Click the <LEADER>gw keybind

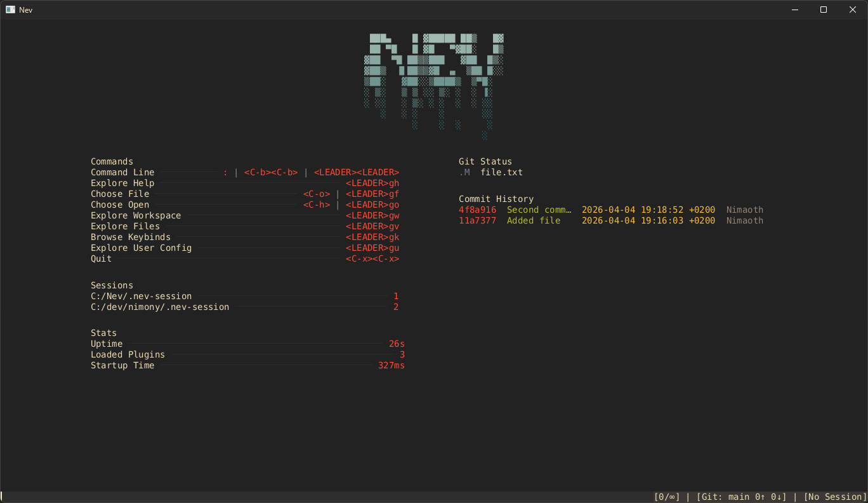372,215
